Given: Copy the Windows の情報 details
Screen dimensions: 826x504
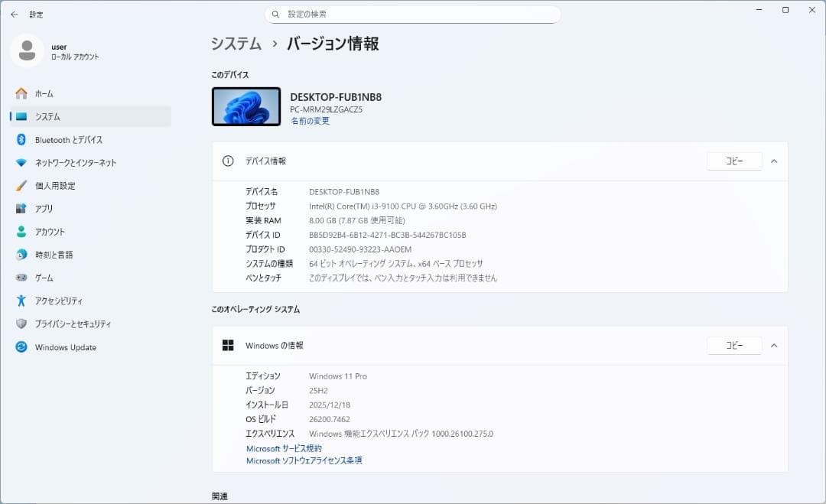Looking at the screenshot, I should 733,345.
